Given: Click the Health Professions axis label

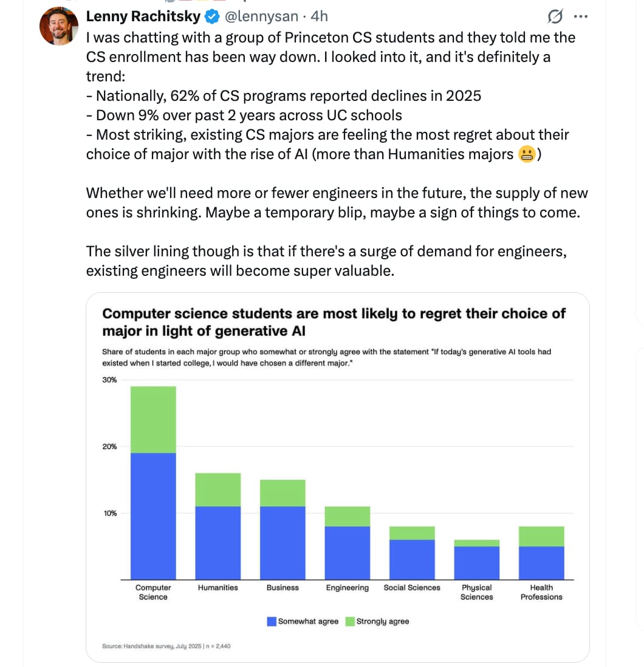Looking at the screenshot, I should click(541, 592).
